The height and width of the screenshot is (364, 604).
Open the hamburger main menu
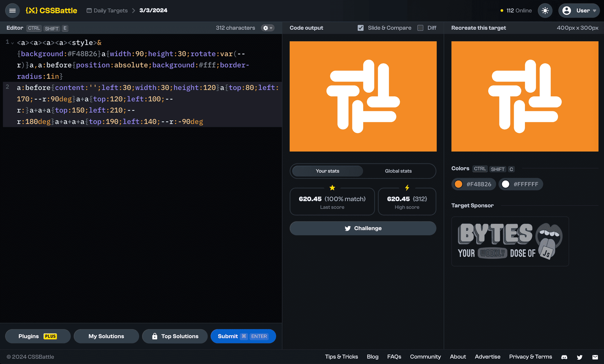tap(12, 10)
